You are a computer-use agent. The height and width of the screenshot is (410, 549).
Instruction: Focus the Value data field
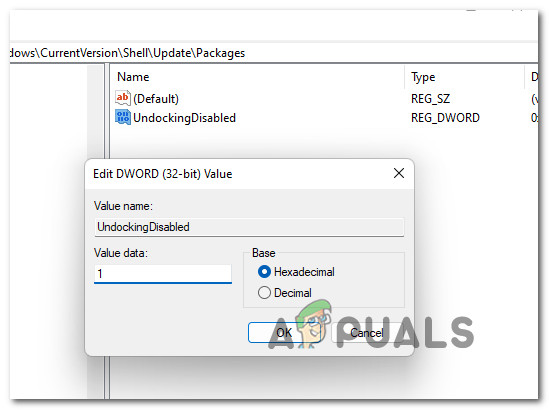[163, 273]
